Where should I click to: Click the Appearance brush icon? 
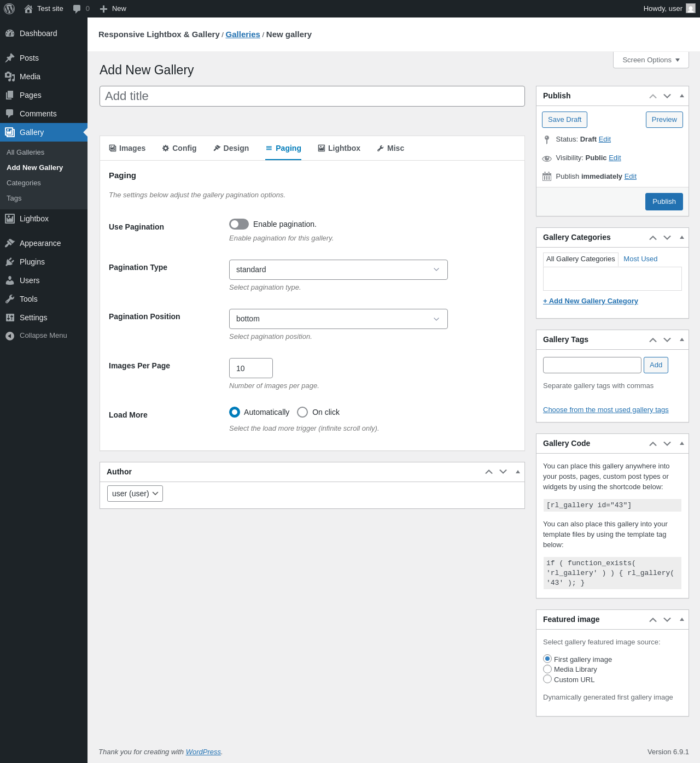pos(10,243)
